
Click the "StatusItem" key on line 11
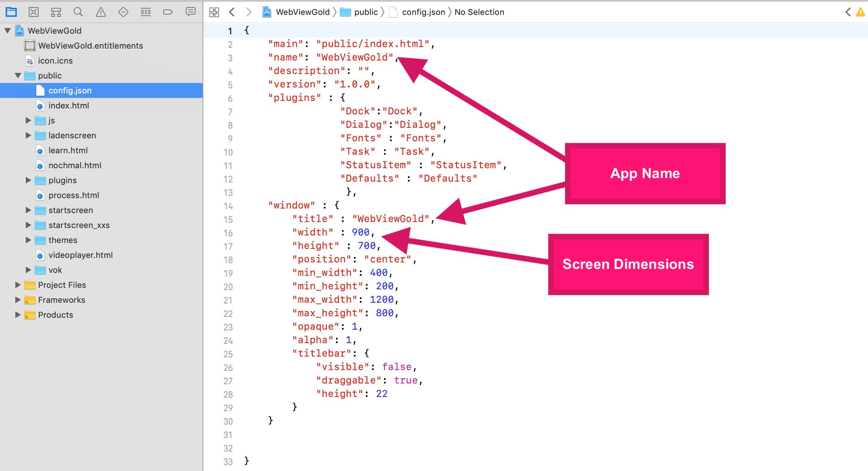pyautogui.click(x=376, y=165)
